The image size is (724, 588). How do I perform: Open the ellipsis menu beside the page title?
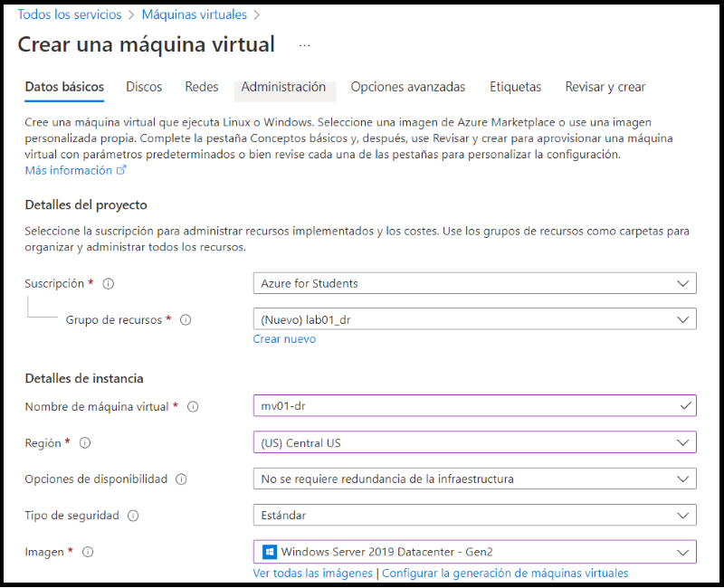click(304, 46)
